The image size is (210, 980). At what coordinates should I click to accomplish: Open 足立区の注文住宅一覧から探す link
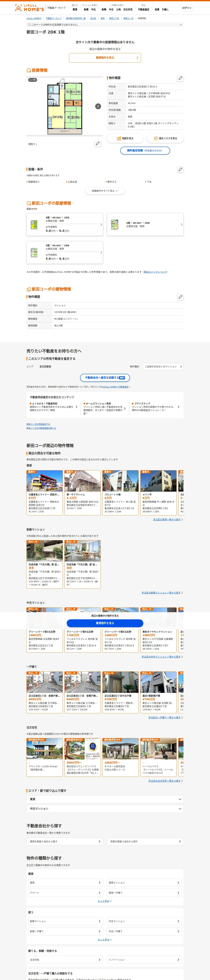tap(165, 781)
